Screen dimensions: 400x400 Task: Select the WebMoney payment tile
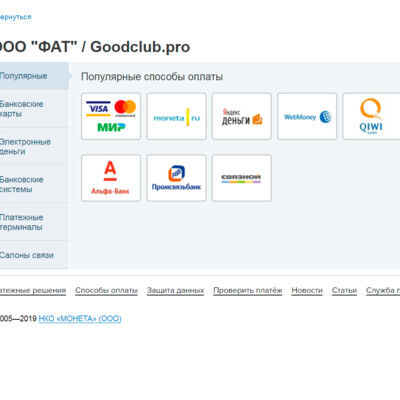pos(307,116)
